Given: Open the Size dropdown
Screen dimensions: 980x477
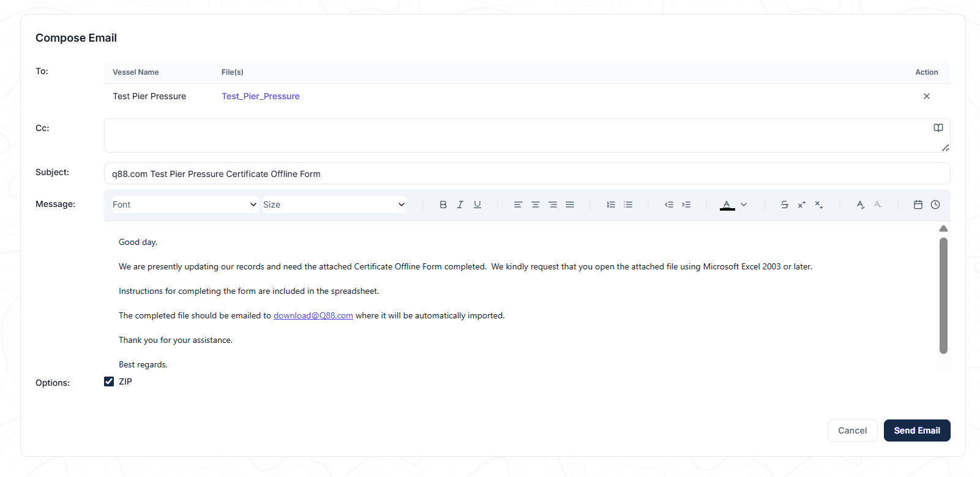Looking at the screenshot, I should 334,205.
